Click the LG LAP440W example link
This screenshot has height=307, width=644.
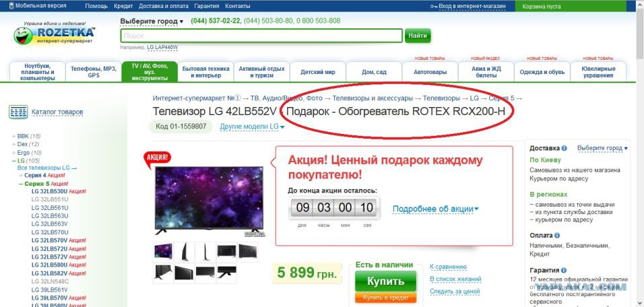point(162,48)
